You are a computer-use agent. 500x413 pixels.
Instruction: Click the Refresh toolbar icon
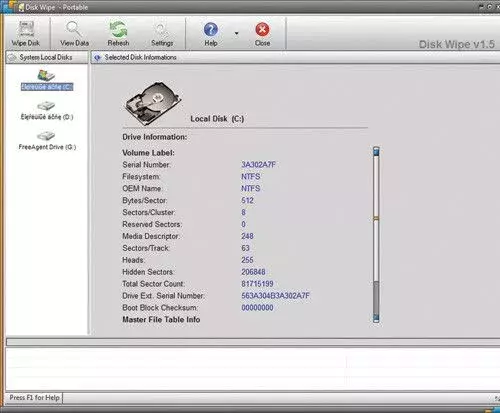pyautogui.click(x=118, y=34)
